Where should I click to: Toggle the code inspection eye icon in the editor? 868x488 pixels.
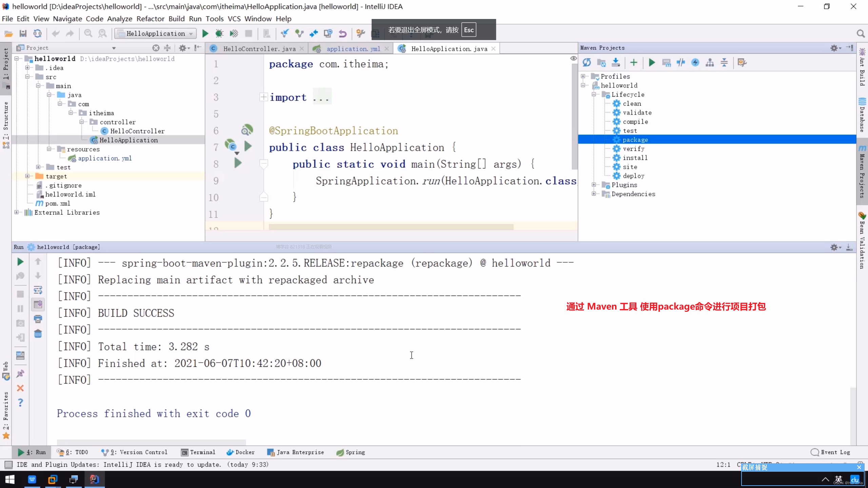573,58
